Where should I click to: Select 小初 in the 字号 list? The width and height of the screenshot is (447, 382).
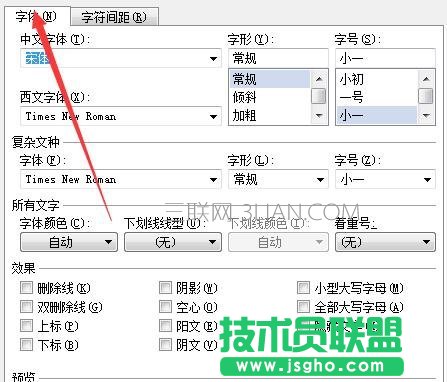click(377, 79)
